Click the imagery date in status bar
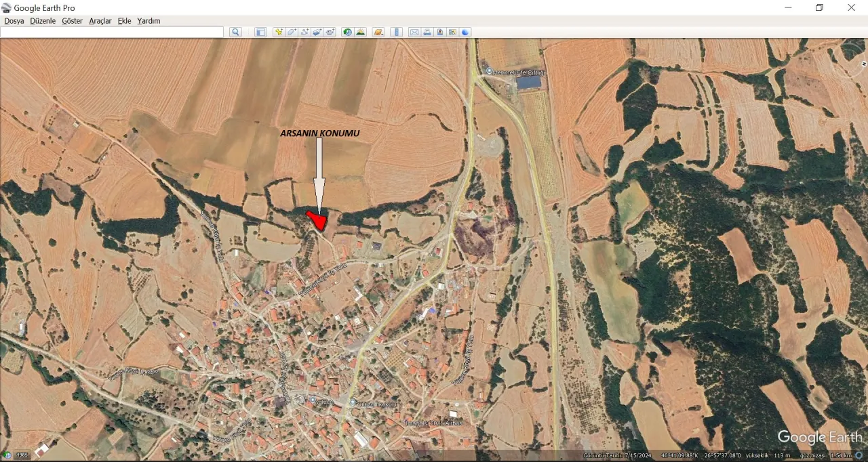Viewport: 868px width, 462px height. 618,455
